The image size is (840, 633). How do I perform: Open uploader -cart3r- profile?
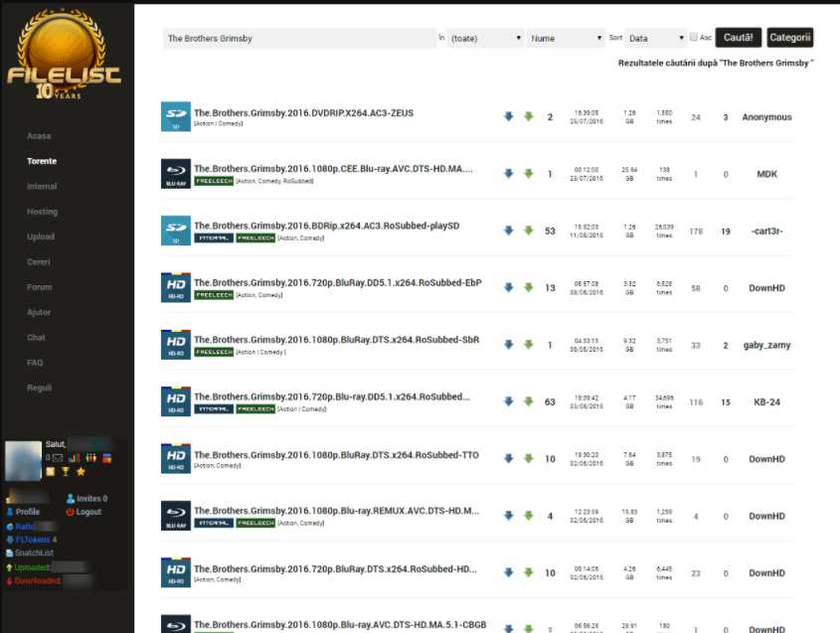[x=766, y=232]
